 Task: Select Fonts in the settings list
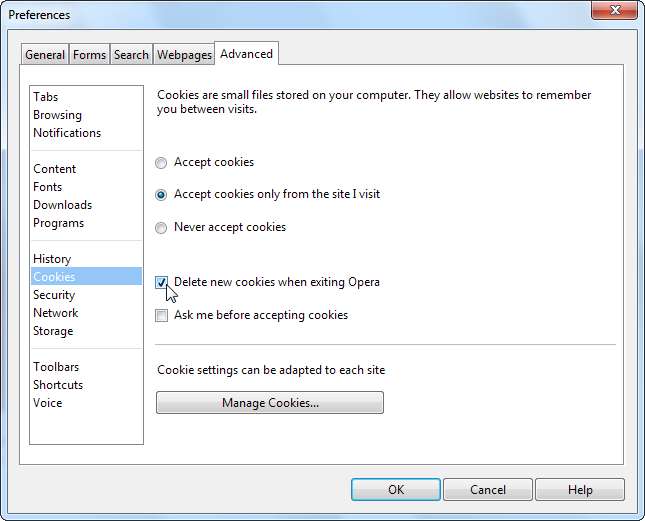coord(47,187)
